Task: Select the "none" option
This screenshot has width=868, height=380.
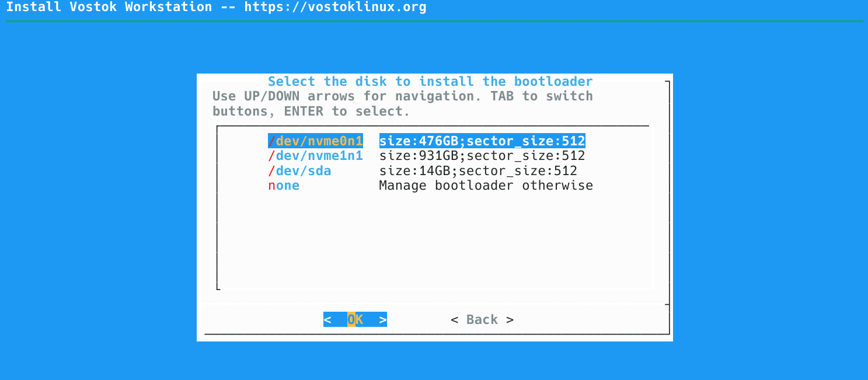Action: (283, 185)
